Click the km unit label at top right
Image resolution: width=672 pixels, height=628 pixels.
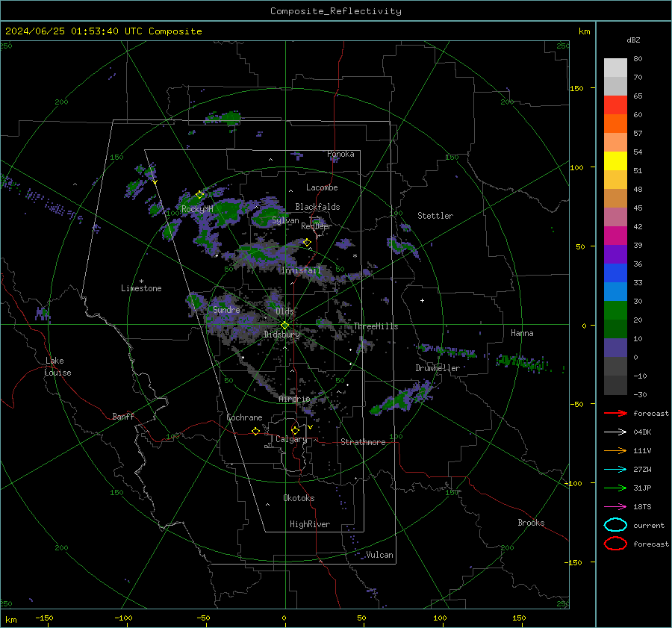584,31
